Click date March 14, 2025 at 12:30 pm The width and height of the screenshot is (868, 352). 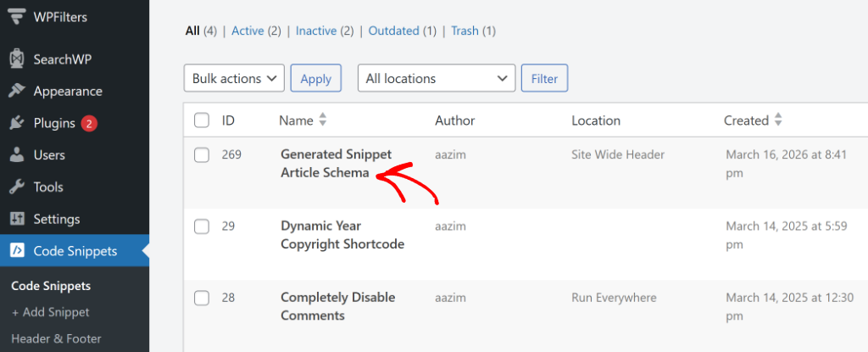point(790,306)
